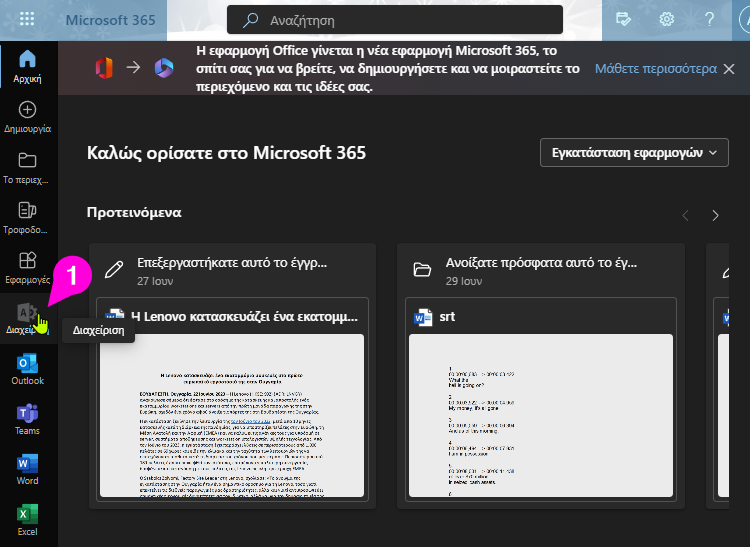Click the pencil edit icon on first card
The width and height of the screenshot is (750, 547).
click(114, 270)
